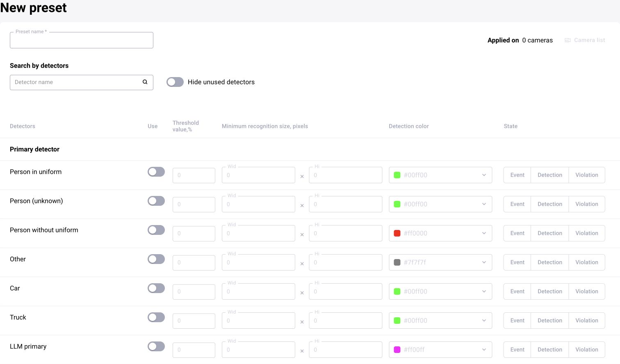
Task: Click the Detection button for Car
Action: 550,291
